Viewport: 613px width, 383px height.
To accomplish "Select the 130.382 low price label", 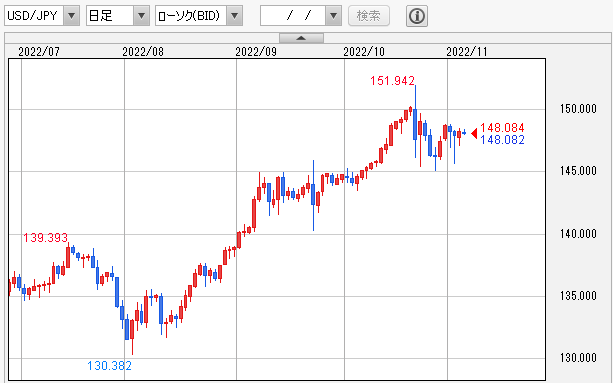I will pos(109,366).
